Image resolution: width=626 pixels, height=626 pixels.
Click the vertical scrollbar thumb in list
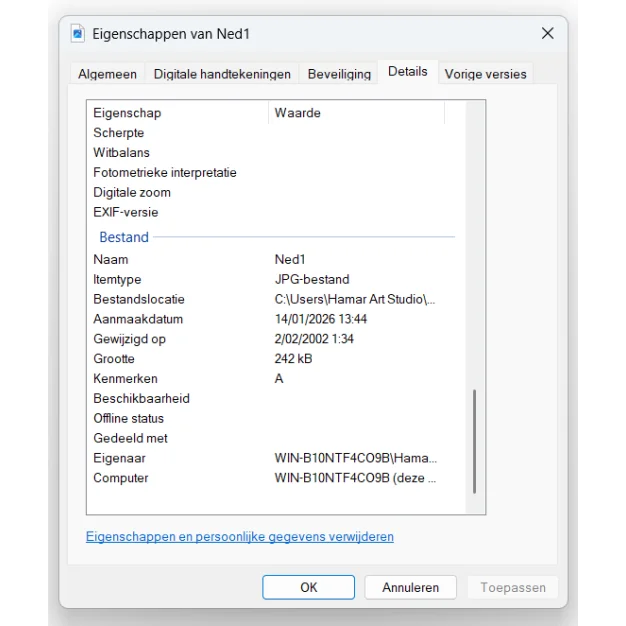(475, 440)
